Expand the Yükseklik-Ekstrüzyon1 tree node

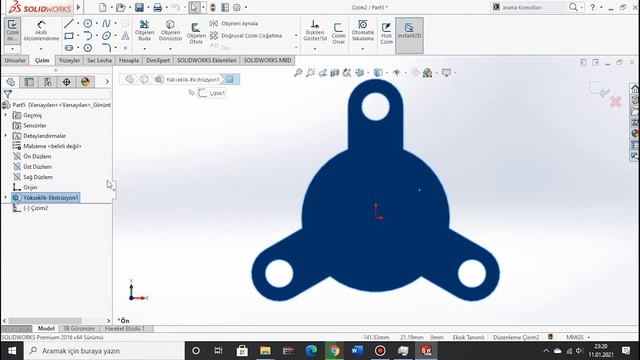pos(5,198)
